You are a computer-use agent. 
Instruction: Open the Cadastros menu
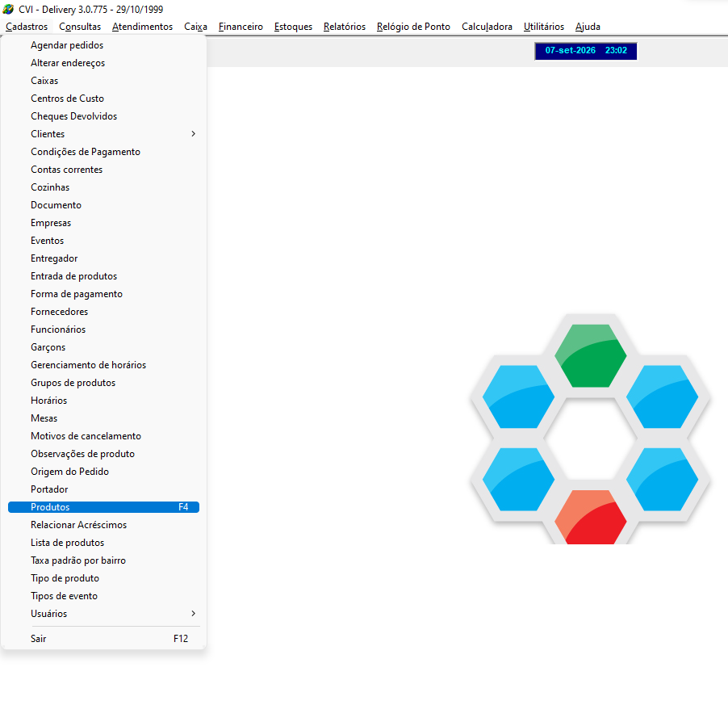pos(27,27)
